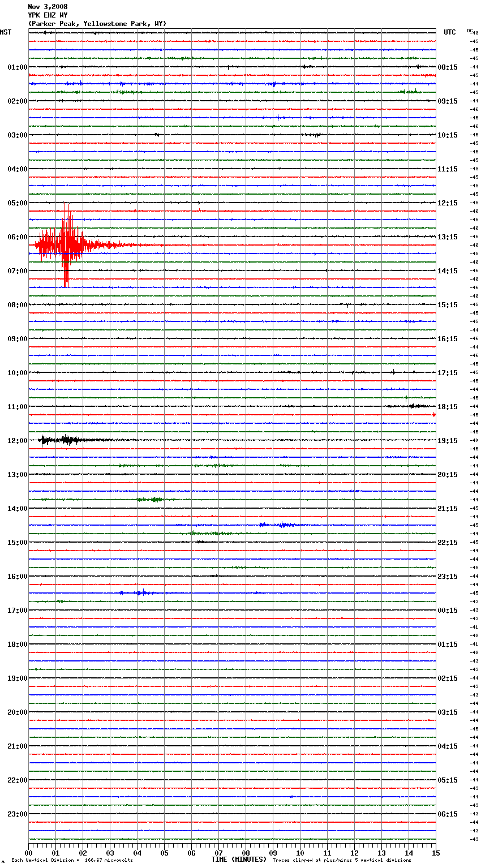
Task: Select the 22:00 MST time label
Action: pyautogui.click(x=17, y=780)
